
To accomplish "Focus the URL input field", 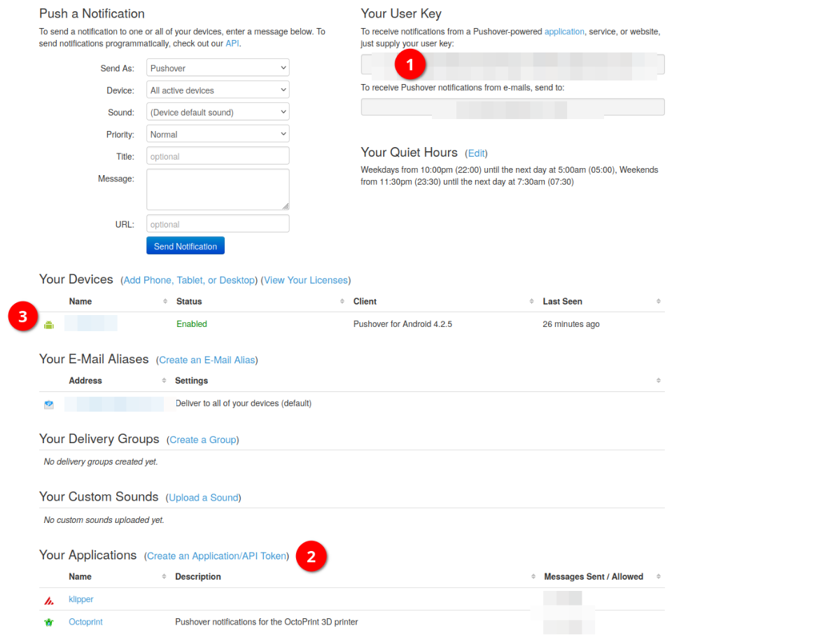I will pos(218,224).
